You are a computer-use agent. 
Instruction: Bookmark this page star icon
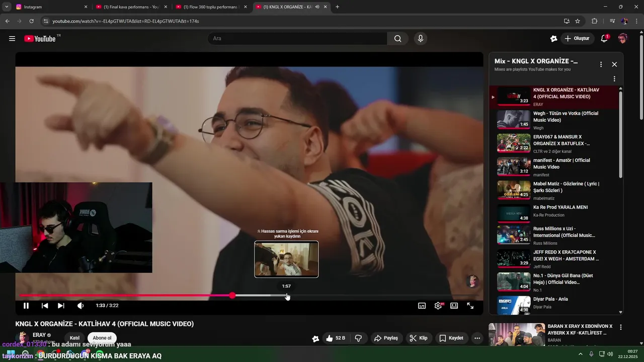click(x=578, y=21)
